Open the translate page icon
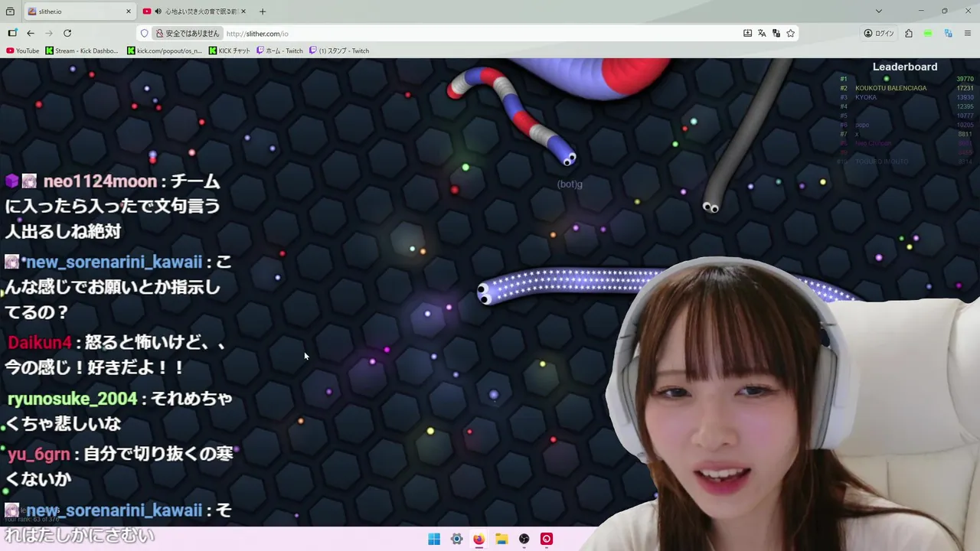The image size is (980, 551). coord(762,33)
